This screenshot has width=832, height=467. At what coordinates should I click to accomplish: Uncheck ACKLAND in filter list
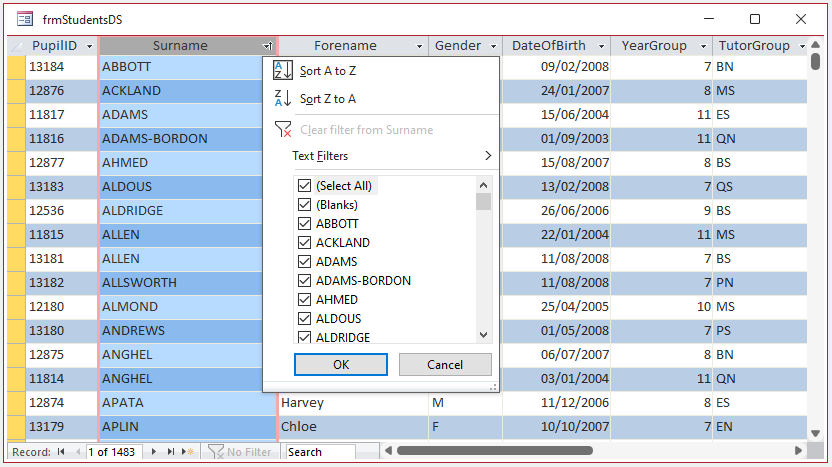tap(304, 243)
